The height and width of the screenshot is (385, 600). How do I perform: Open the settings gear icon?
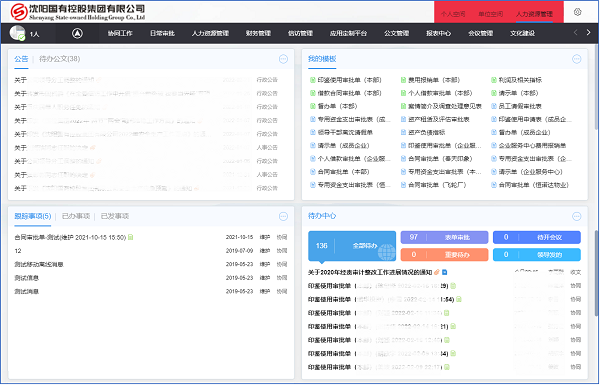pos(577,12)
